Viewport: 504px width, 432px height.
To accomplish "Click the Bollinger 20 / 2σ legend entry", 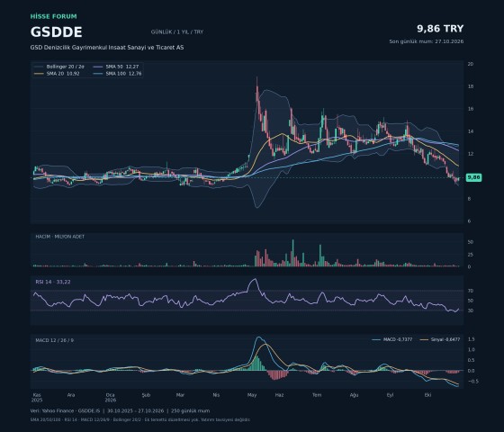I will pos(59,67).
